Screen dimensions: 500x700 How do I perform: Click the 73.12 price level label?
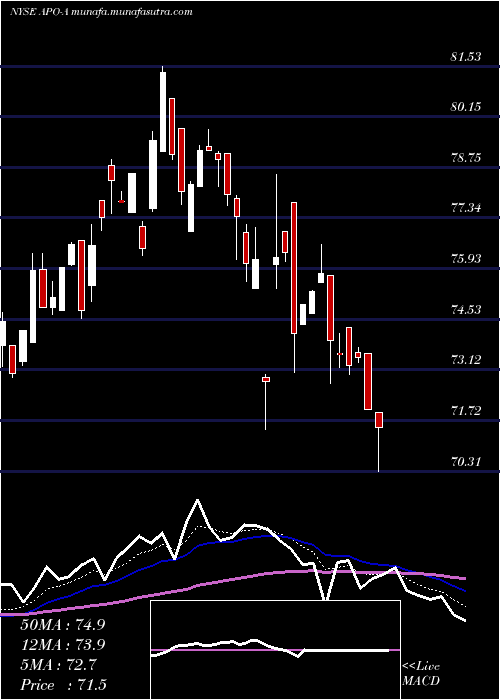(x=466, y=359)
